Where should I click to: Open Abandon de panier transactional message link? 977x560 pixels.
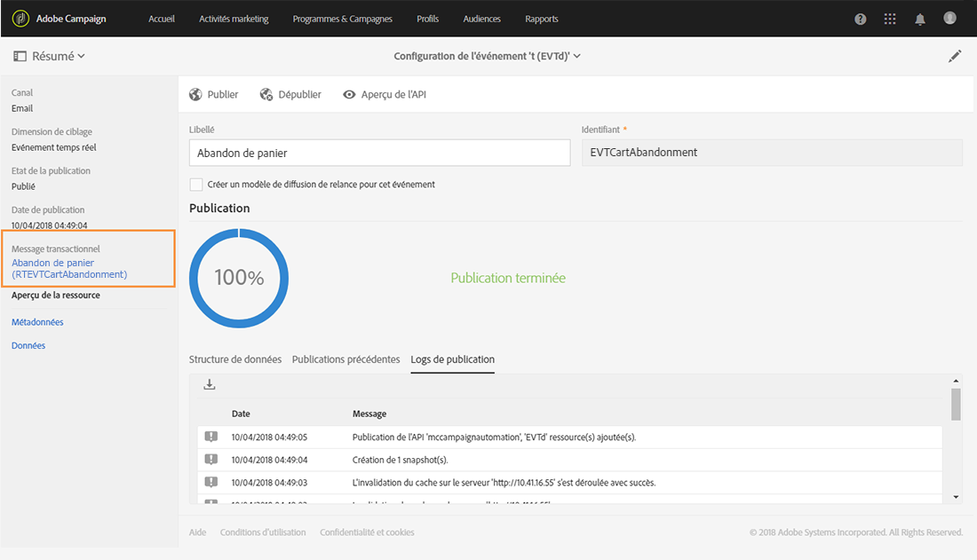(69, 269)
